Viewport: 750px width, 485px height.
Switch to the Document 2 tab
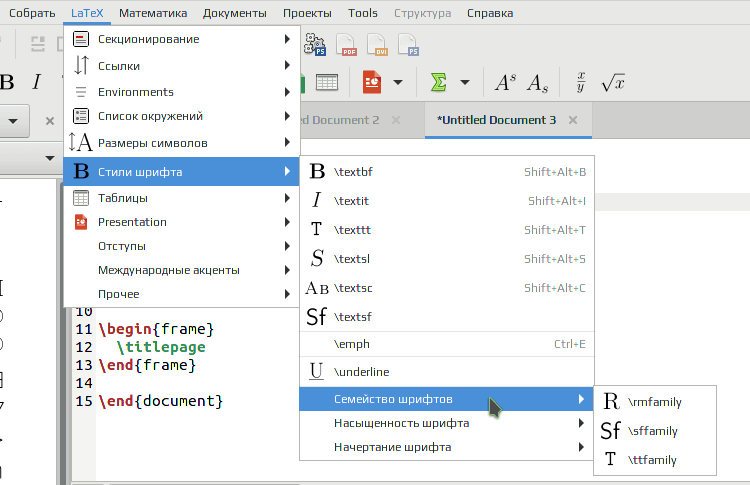tap(340, 120)
